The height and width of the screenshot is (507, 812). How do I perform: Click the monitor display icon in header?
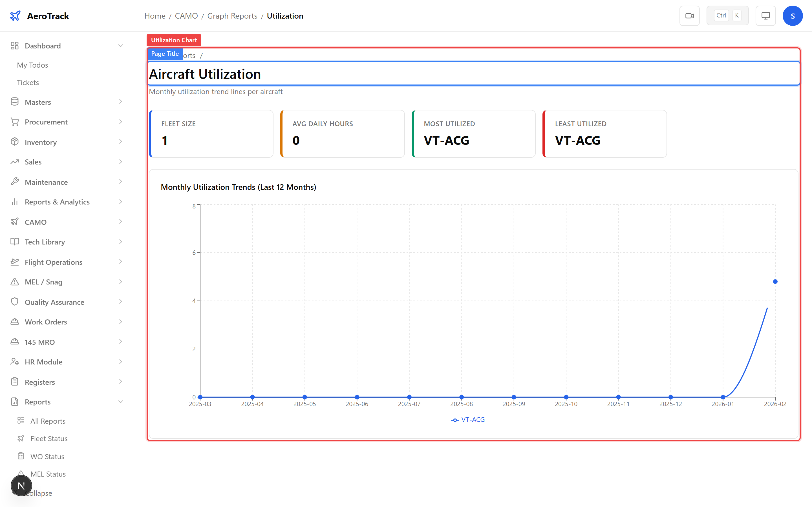point(765,16)
